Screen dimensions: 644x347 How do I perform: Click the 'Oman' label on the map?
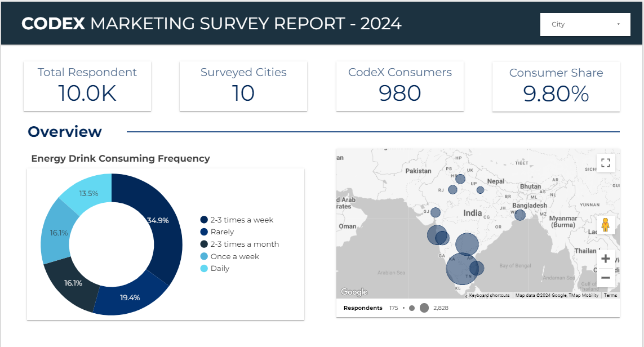point(348,226)
